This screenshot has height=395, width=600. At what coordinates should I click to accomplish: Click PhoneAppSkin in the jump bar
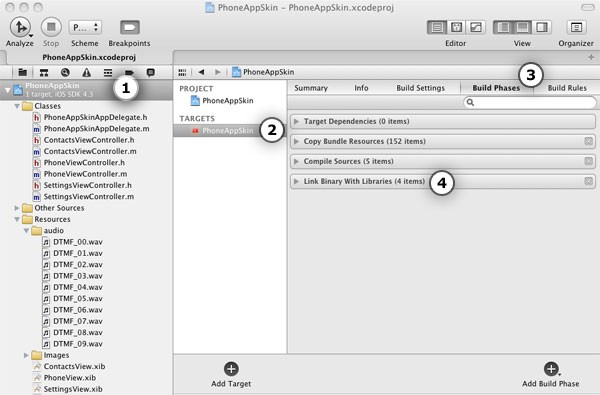(263, 72)
